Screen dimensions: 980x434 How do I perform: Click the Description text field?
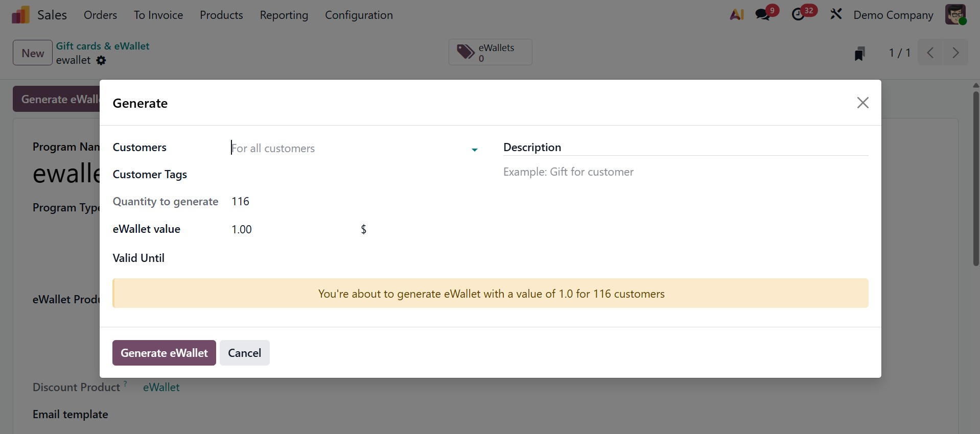(x=685, y=172)
